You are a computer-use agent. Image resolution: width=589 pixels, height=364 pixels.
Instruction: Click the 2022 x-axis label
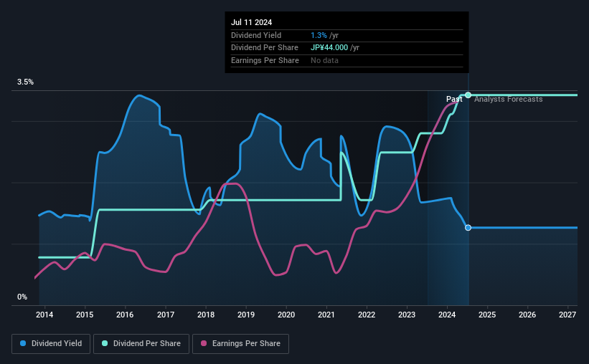[367, 315]
